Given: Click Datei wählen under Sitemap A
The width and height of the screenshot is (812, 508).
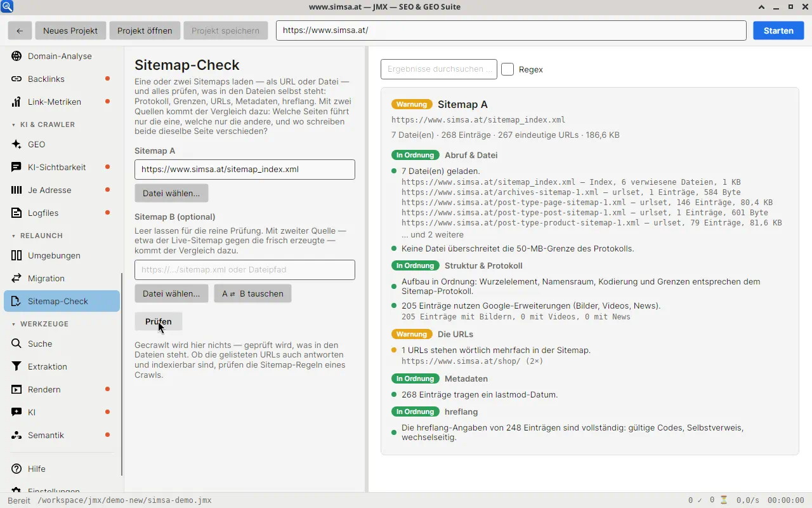Looking at the screenshot, I should point(171,193).
